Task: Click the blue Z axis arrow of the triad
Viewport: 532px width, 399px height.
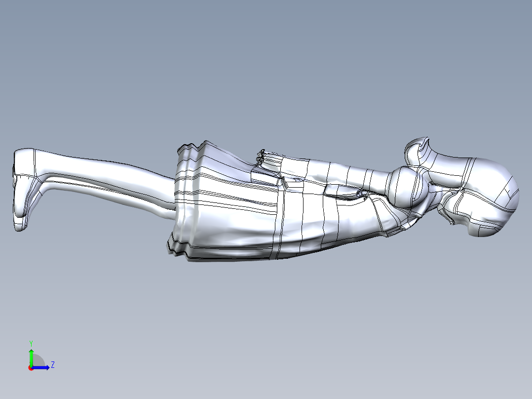Action: (x=41, y=367)
